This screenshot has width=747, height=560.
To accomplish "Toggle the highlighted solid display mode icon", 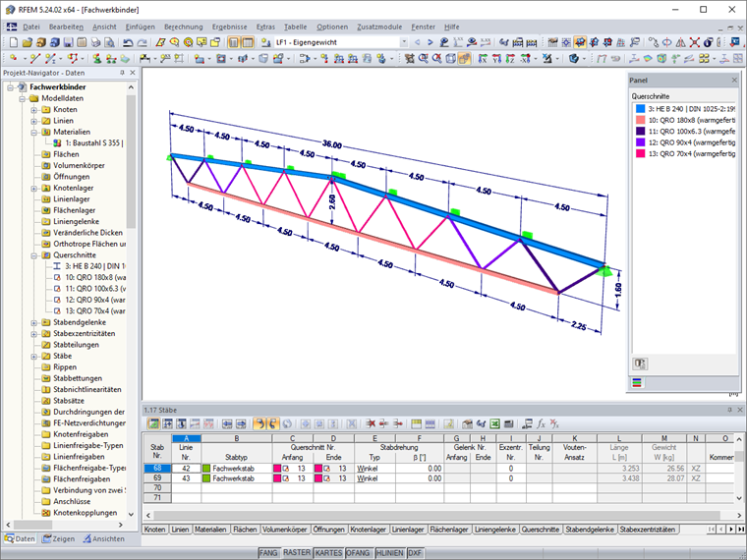I will [x=465, y=59].
